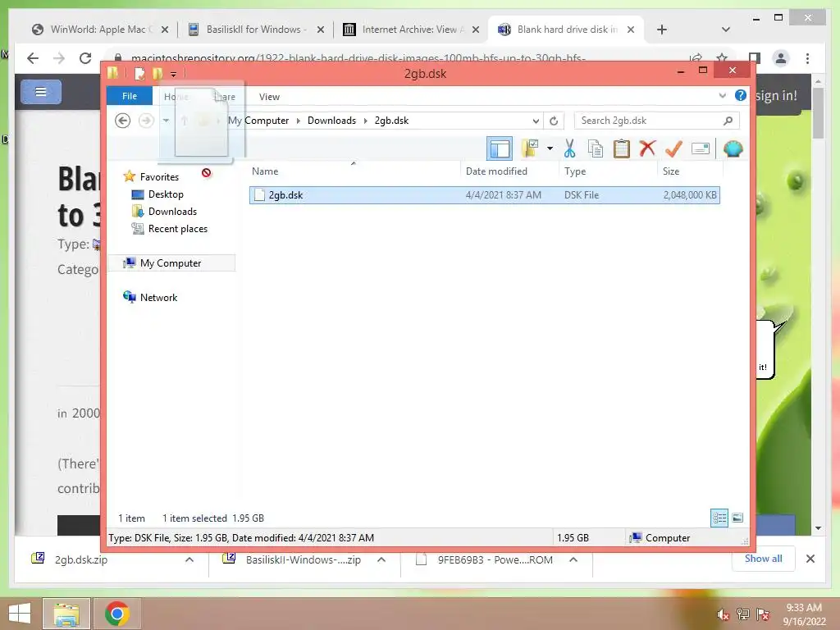Click the orange checkmark Properties icon
The width and height of the screenshot is (840, 630).
673,148
